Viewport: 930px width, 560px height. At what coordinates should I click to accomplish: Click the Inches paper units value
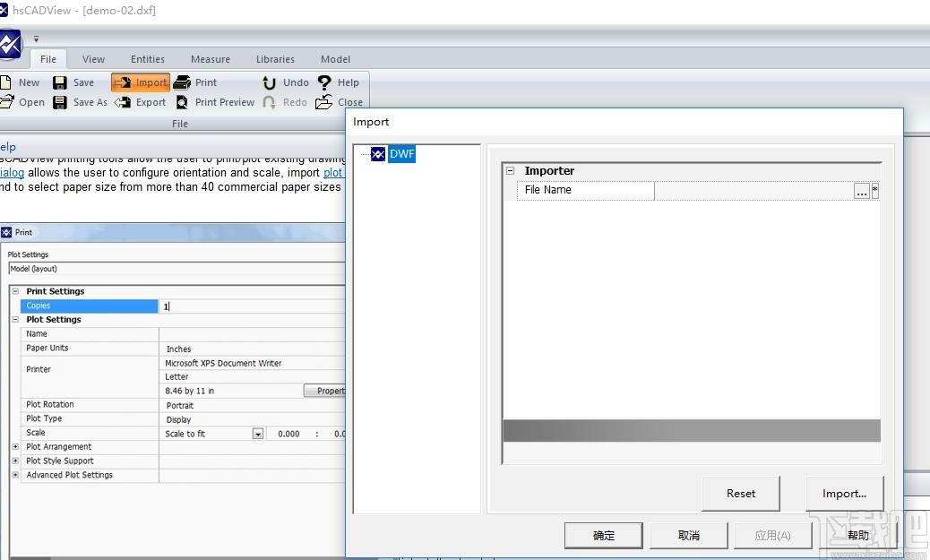(x=178, y=349)
